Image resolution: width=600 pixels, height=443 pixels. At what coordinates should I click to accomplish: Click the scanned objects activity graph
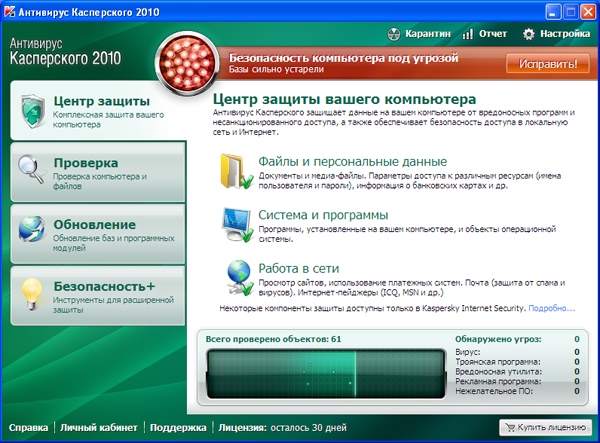point(326,374)
